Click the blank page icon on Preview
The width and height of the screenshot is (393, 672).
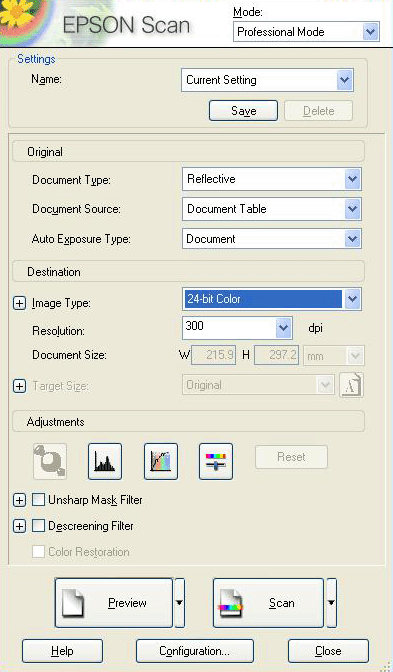click(x=73, y=603)
